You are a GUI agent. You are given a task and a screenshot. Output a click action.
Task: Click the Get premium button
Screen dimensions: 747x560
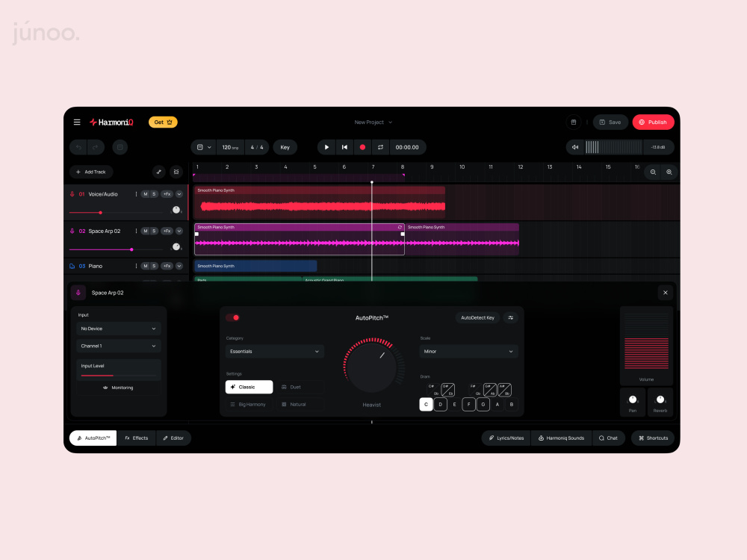163,122
